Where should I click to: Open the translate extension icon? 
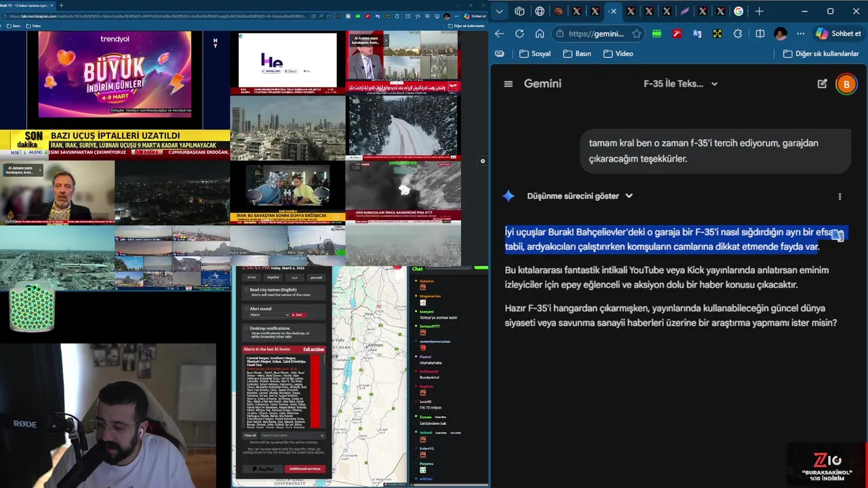coord(697,33)
